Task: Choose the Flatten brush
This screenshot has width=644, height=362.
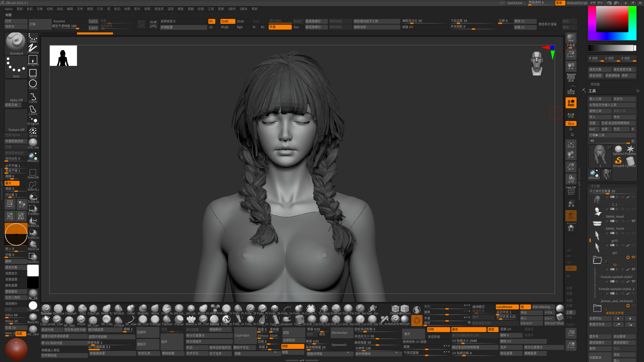Action: click(167, 321)
